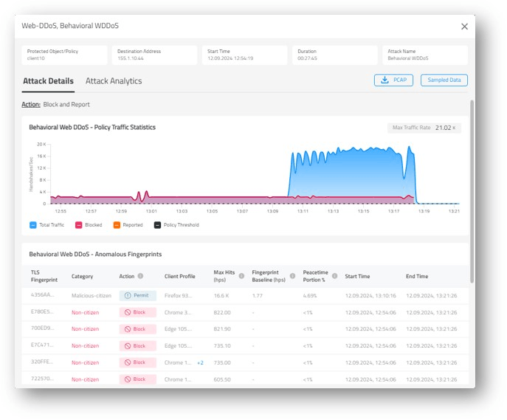Click the 16.6 K max hits value
The height and width of the screenshot is (420, 507).
click(x=221, y=296)
